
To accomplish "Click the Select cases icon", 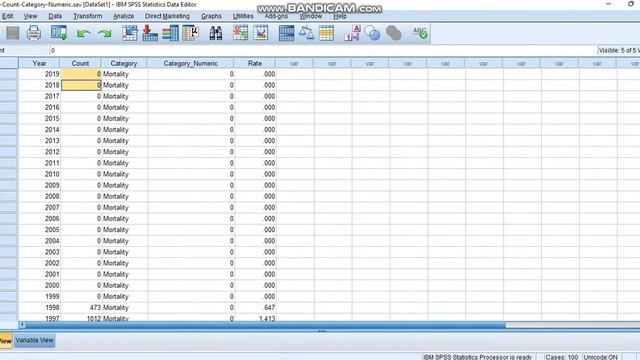I will (326, 33).
